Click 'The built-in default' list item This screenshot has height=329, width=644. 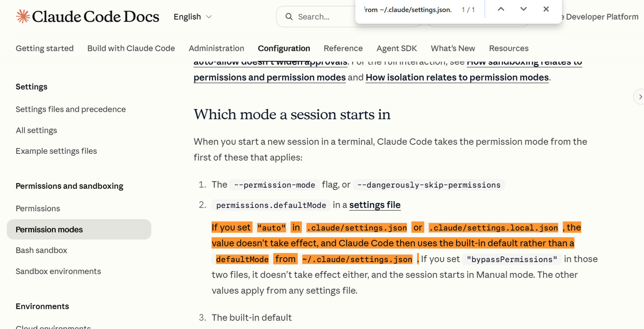[251, 318]
